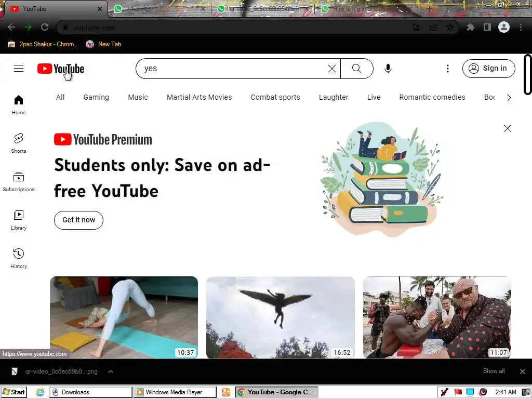
Task: Show more filter chips with right chevron
Action: pyautogui.click(x=509, y=98)
